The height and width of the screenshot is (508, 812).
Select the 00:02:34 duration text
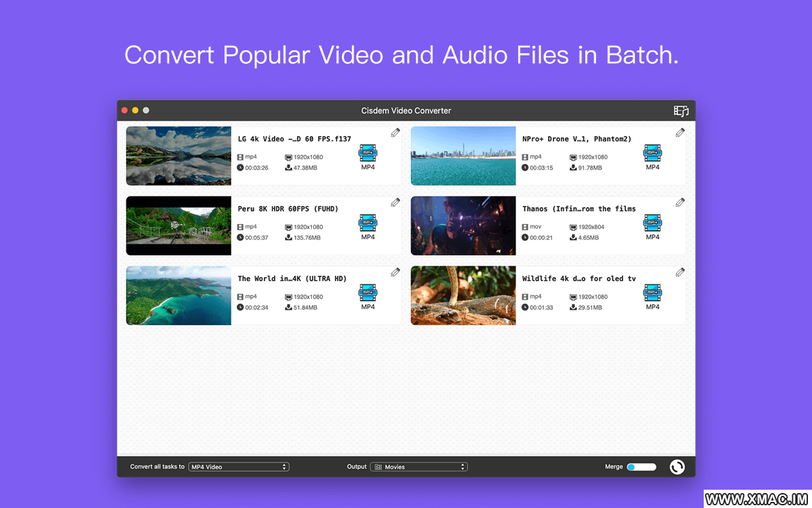point(256,308)
